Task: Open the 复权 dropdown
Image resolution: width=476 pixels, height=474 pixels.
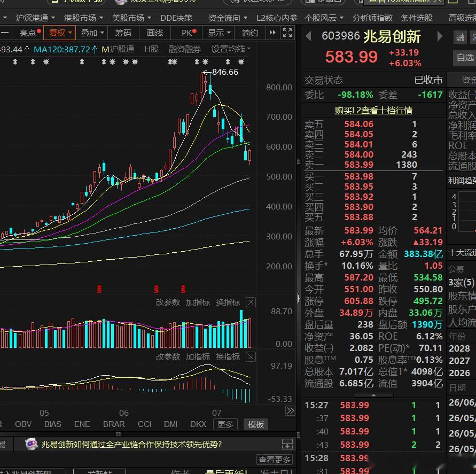Action: click(59, 33)
